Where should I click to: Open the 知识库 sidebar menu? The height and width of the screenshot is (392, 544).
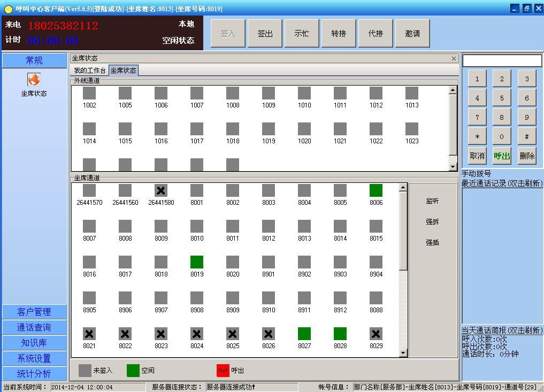[34, 343]
